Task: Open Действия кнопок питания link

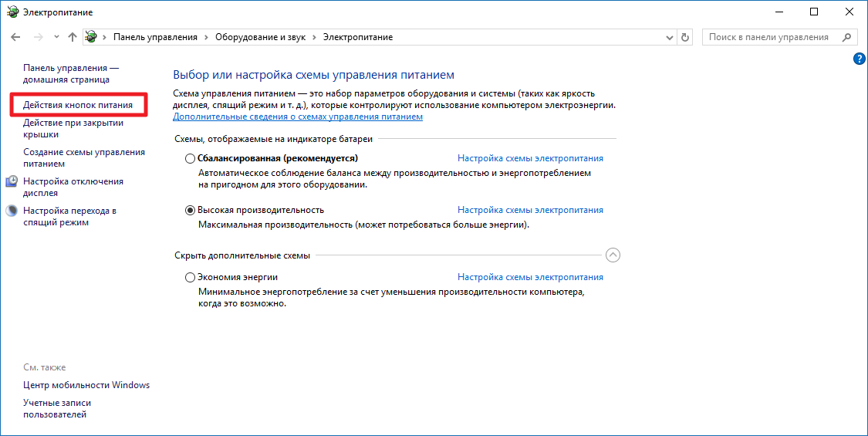Action: coord(78,105)
